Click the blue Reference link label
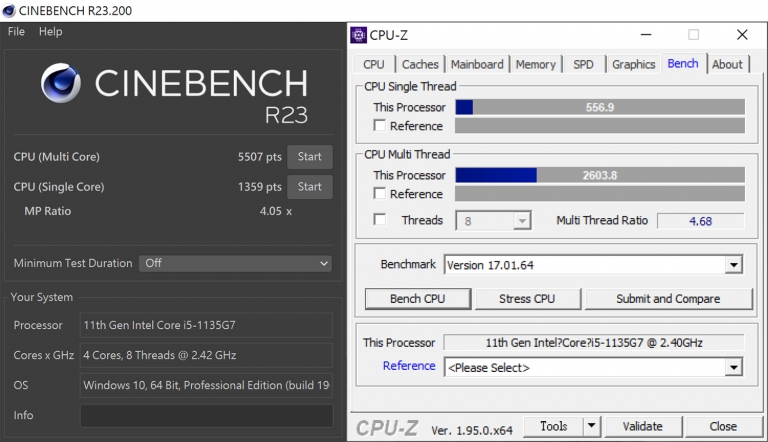The image size is (768, 442). point(409,366)
